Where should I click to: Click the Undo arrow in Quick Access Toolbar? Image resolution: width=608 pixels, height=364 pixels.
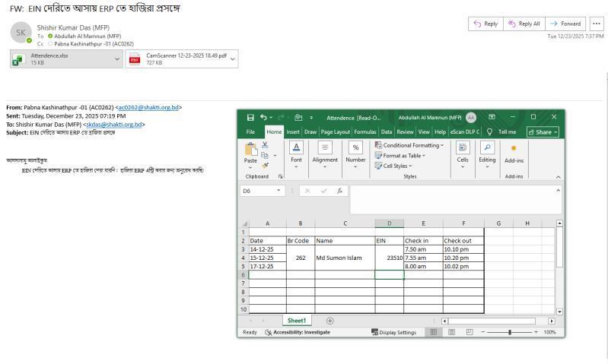[x=263, y=116]
